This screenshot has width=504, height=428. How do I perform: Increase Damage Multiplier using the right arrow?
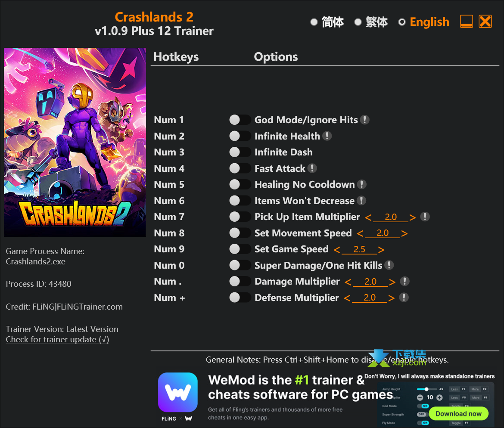(392, 282)
